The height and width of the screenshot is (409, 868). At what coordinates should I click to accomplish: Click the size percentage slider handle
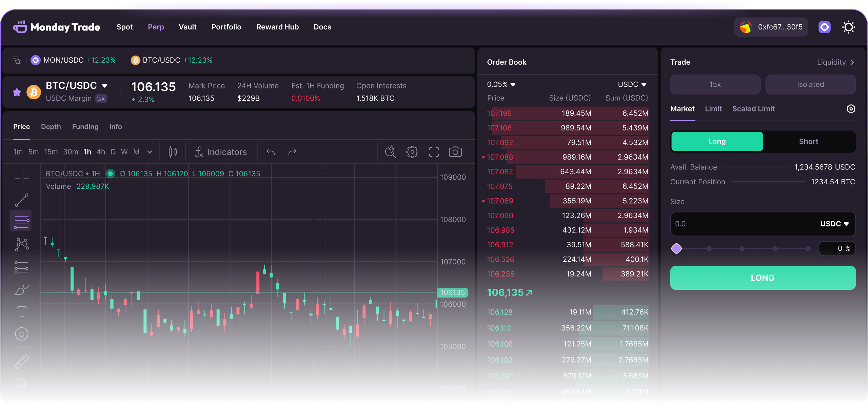(676, 248)
